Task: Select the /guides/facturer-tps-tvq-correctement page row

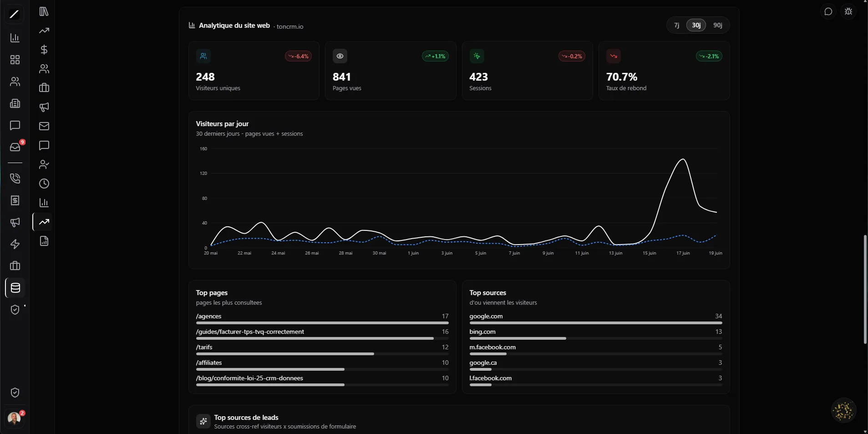Action: point(322,334)
